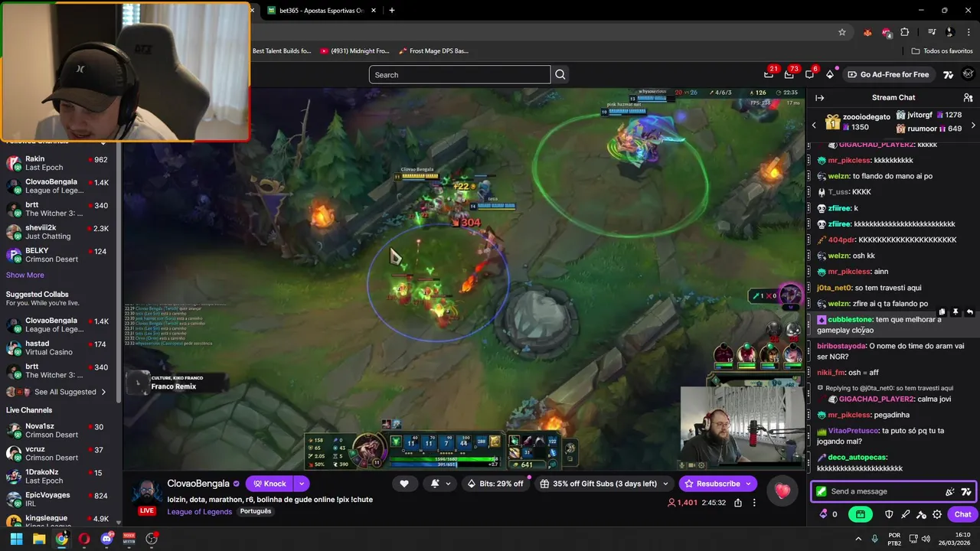The height and width of the screenshot is (551, 980).
Task: Open the 7TV icon in the top navigation
Action: [948, 74]
